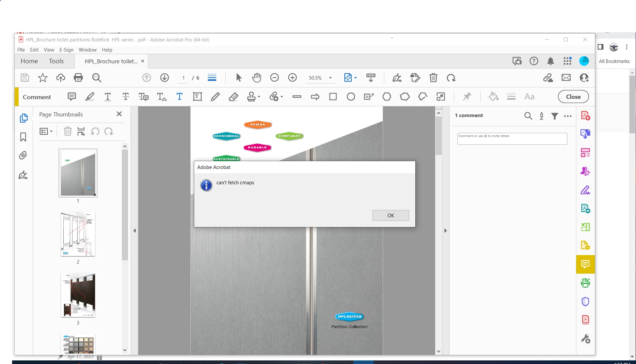Select the Eraser tool

click(x=233, y=97)
